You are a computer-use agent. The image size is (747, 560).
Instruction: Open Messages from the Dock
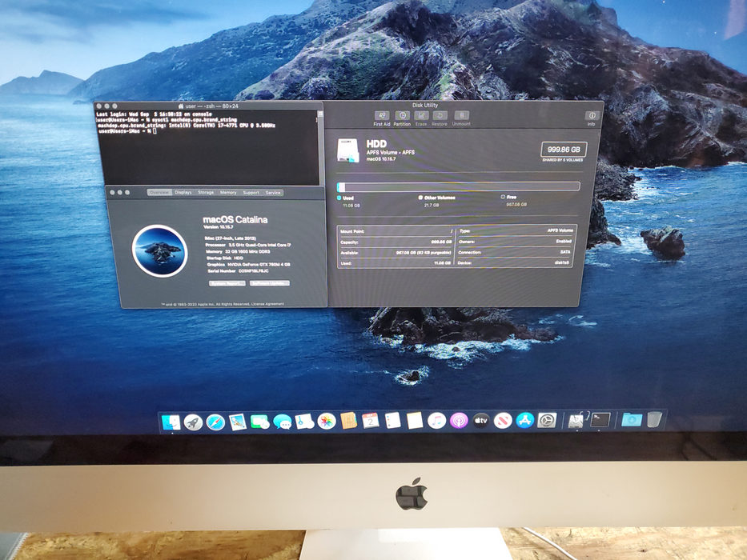tap(282, 422)
